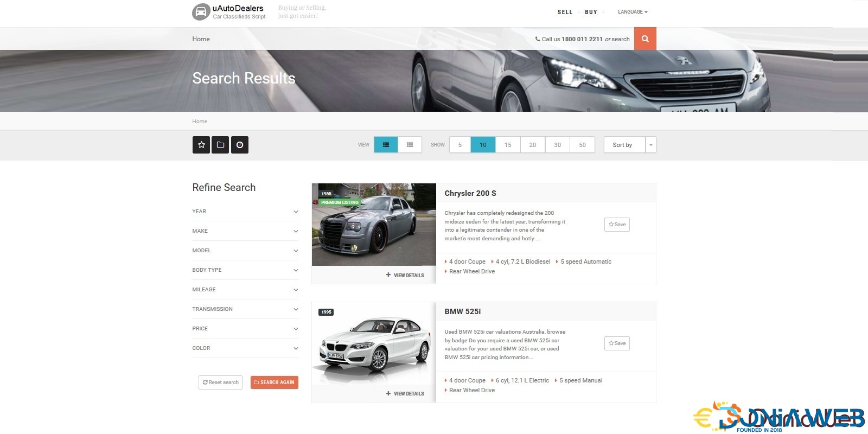Show 50 results per page
Viewport: 868px width, 434px height.
[x=583, y=145]
